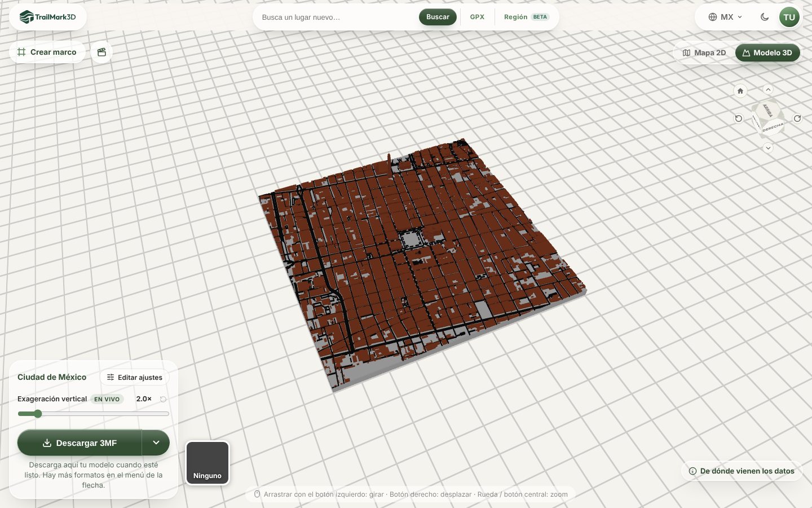
Task: Tilt view down with the lower chevron
Action: (768, 148)
